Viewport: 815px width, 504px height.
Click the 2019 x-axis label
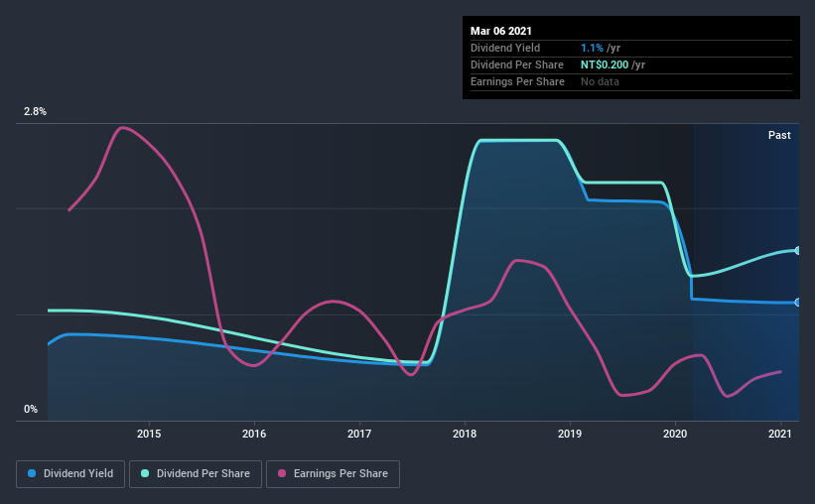[570, 434]
